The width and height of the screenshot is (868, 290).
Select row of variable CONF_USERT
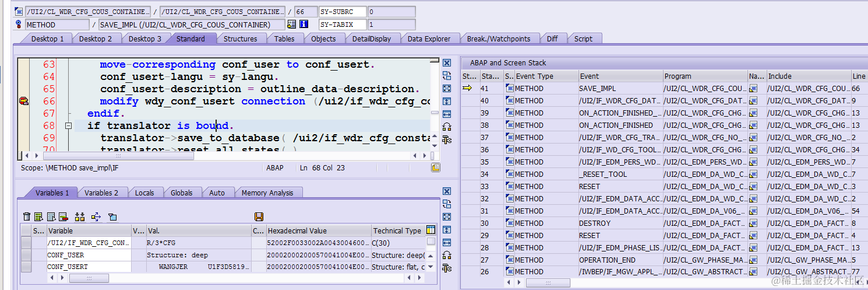(26, 267)
